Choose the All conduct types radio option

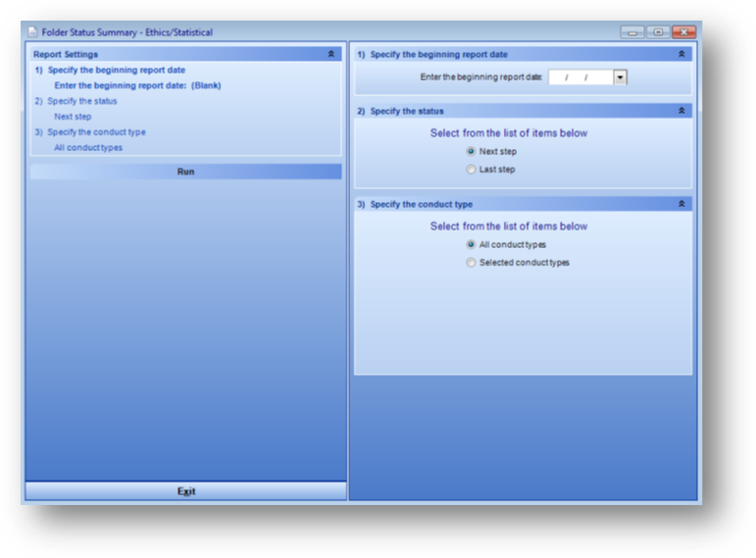[x=472, y=245]
